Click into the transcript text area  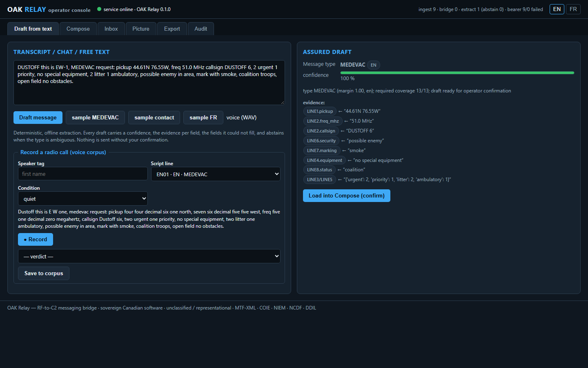tap(149, 83)
